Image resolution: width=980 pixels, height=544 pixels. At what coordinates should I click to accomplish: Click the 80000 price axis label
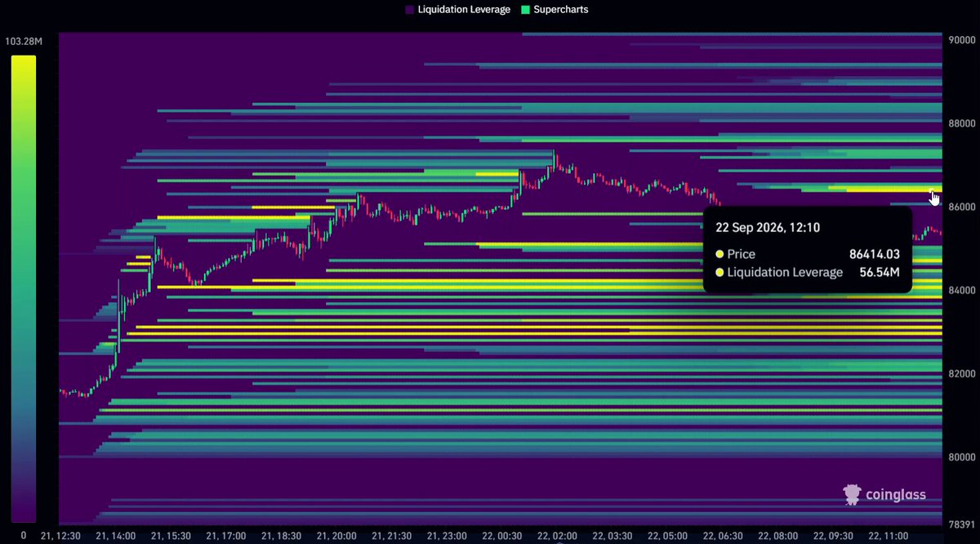click(x=960, y=457)
